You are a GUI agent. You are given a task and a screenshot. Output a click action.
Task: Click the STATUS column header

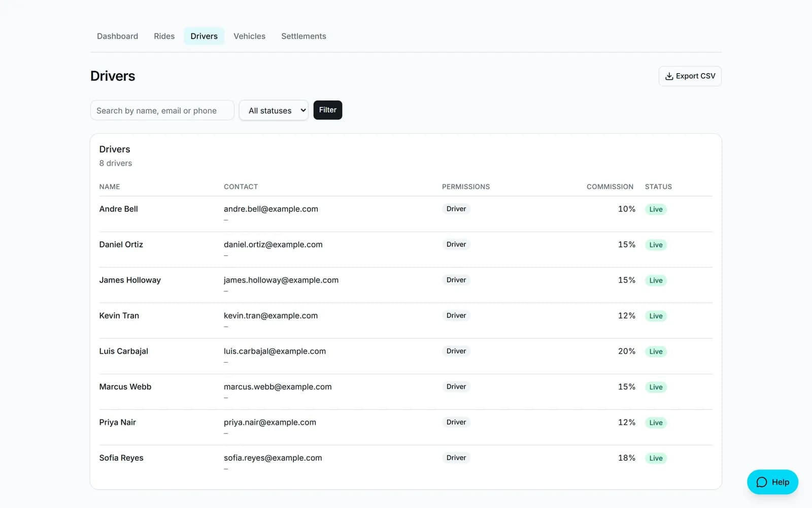pos(658,187)
